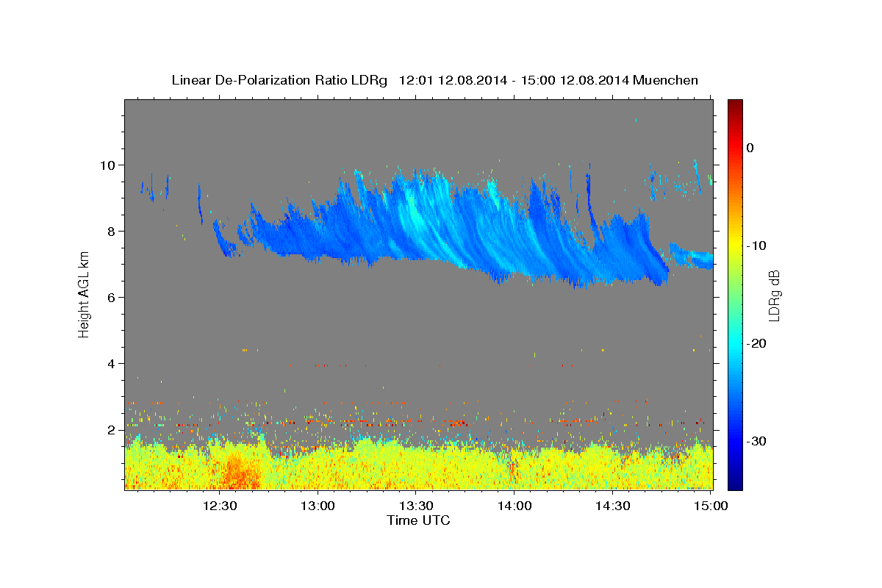Select the "Time UTC" axis label
The image size is (882, 588).
tap(418, 520)
